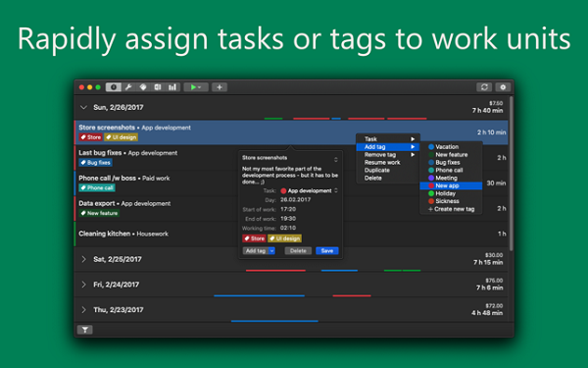The height and width of the screenshot is (368, 588).
Task: Click the red App development color dot
Action: [x=283, y=190]
